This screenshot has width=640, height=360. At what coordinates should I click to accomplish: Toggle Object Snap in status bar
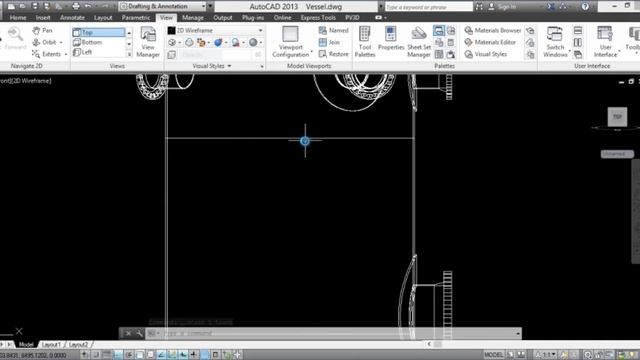[140, 355]
